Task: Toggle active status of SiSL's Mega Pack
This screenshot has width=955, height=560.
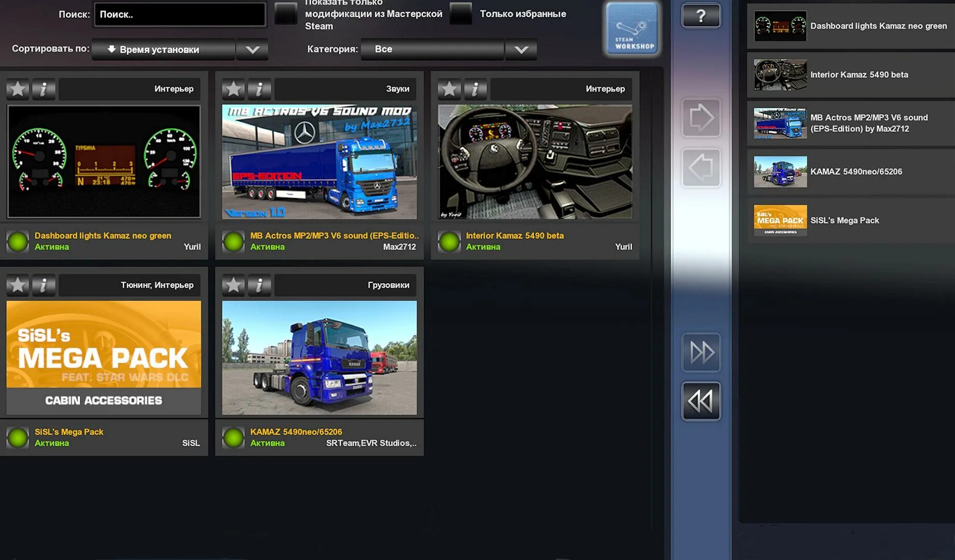Action: click(x=18, y=438)
